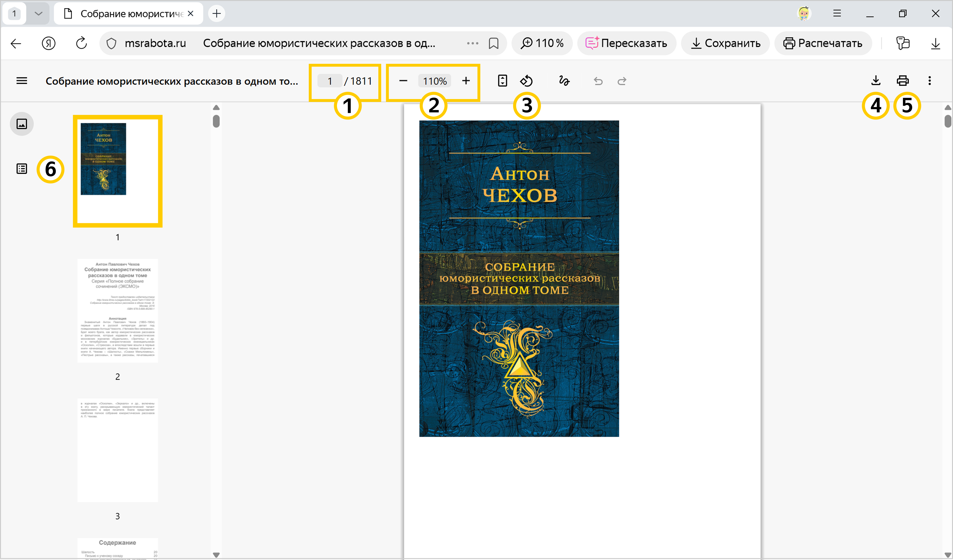The image size is (953, 560).
Task: Download the PDF using toolbar download icon
Action: click(x=876, y=80)
